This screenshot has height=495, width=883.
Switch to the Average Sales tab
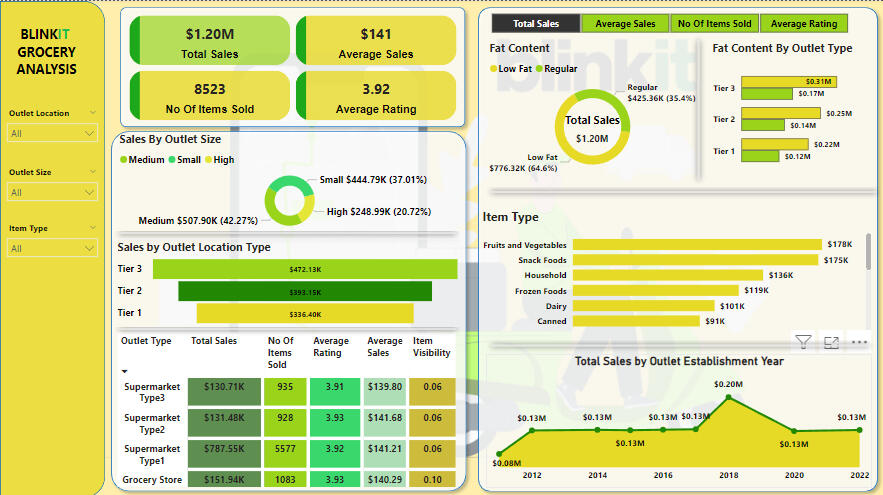[625, 23]
